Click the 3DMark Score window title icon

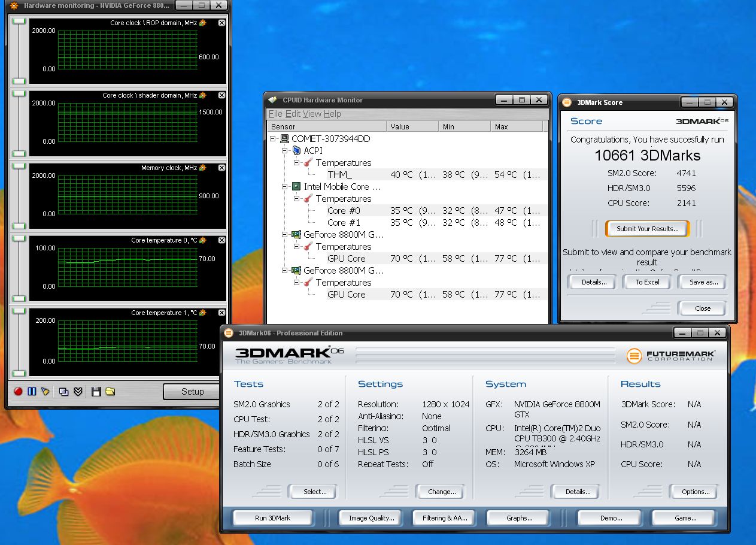tap(567, 102)
